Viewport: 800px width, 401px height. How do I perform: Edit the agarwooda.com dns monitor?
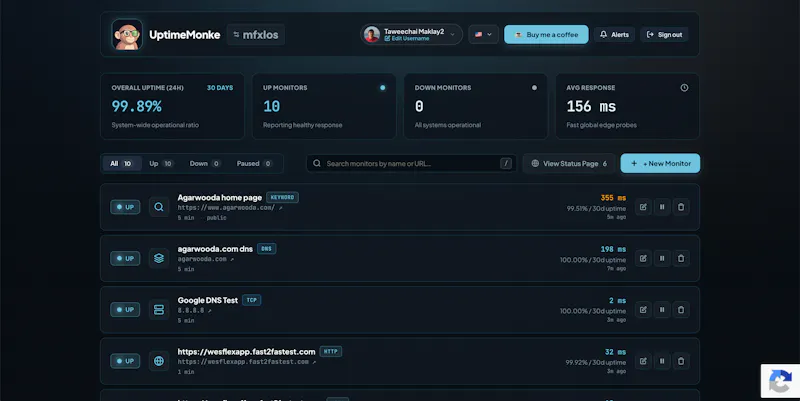tap(643, 258)
